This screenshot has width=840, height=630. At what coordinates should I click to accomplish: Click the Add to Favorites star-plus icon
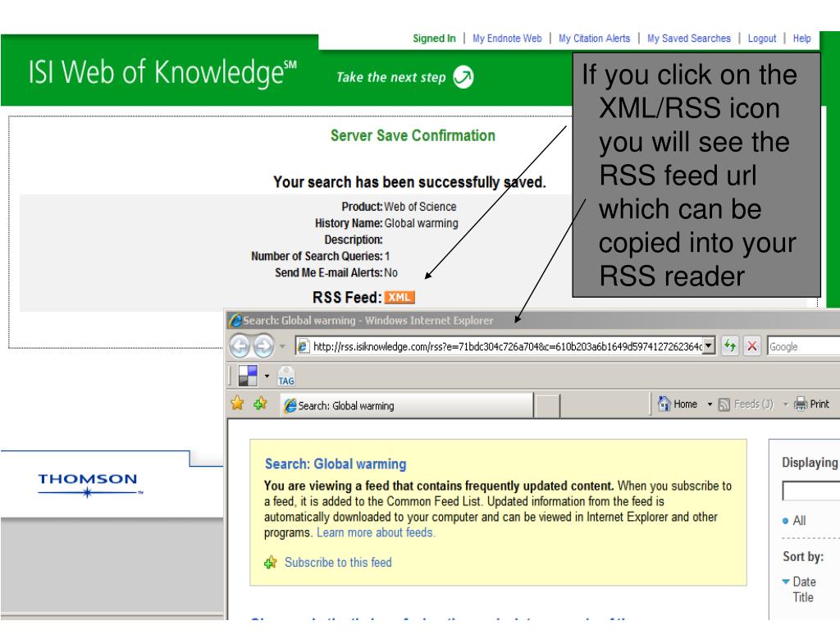(260, 403)
